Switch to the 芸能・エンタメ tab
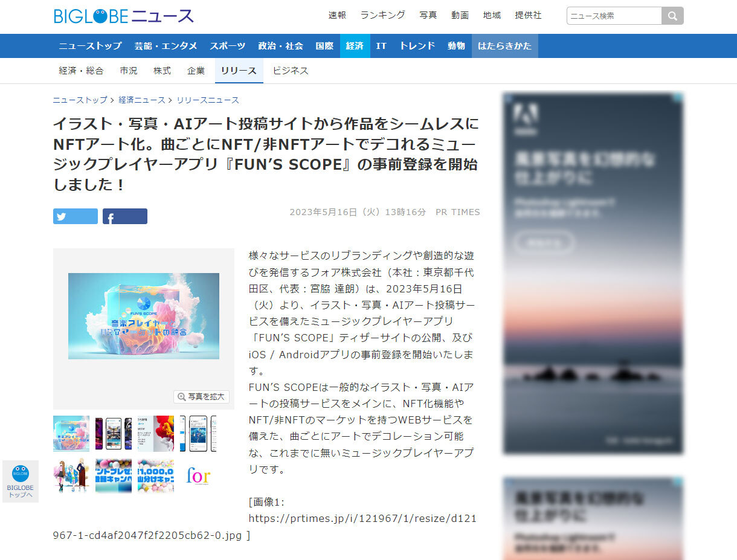The width and height of the screenshot is (737, 560). 166,45
